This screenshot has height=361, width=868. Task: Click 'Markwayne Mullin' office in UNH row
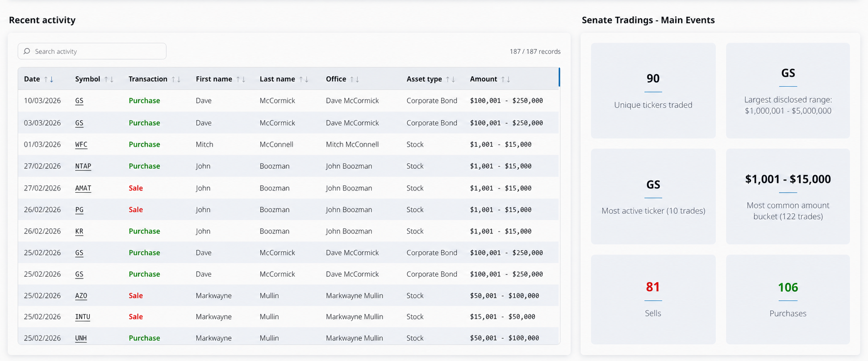(355, 338)
